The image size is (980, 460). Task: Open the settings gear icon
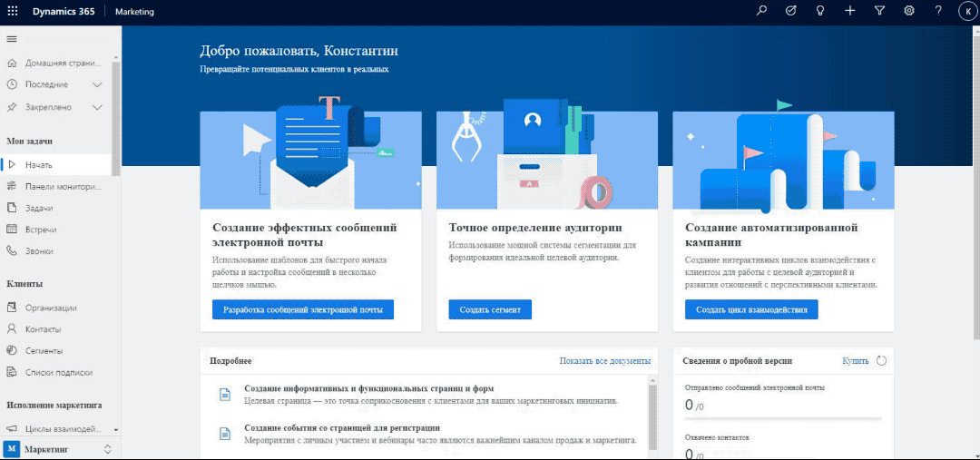pos(908,11)
